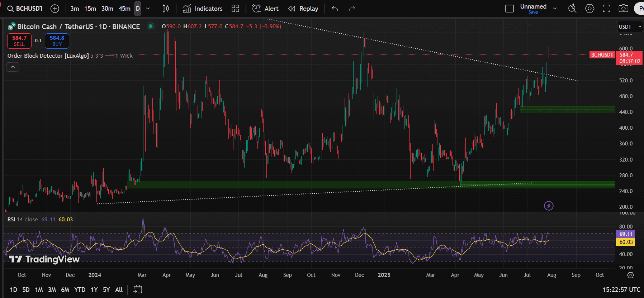Image resolution: width=644 pixels, height=298 pixels.
Task: Select the 1Y date range
Action: point(94,290)
